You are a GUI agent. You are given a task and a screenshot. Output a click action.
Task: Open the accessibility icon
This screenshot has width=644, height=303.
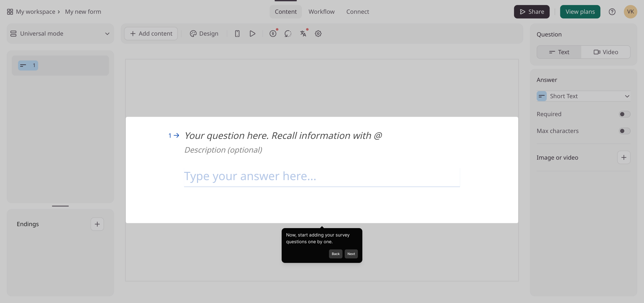(273, 34)
